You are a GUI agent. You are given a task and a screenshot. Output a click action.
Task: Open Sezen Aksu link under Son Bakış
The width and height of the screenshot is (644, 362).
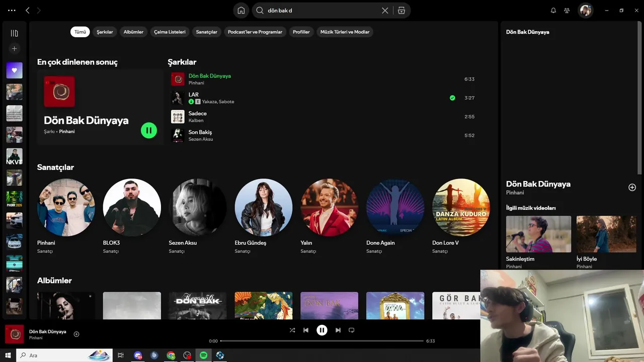tap(201, 139)
